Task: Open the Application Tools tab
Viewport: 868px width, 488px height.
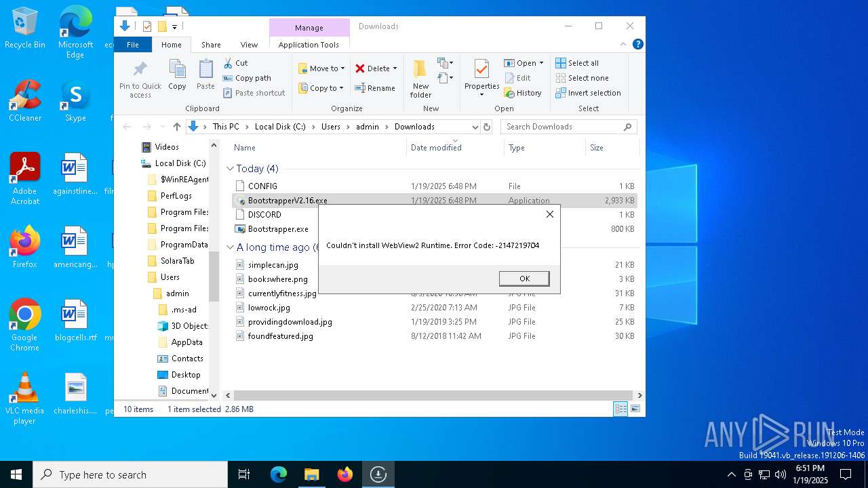Action: point(309,45)
